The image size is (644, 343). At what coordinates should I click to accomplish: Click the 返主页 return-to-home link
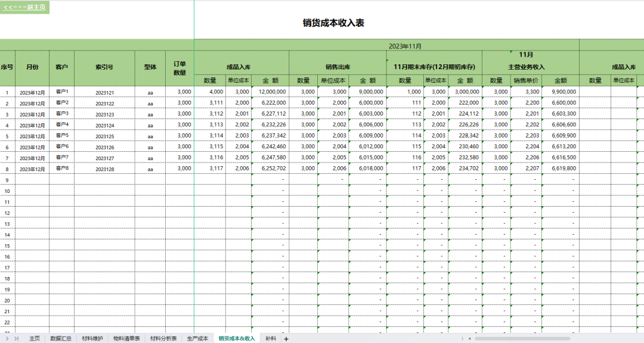pyautogui.click(x=24, y=7)
